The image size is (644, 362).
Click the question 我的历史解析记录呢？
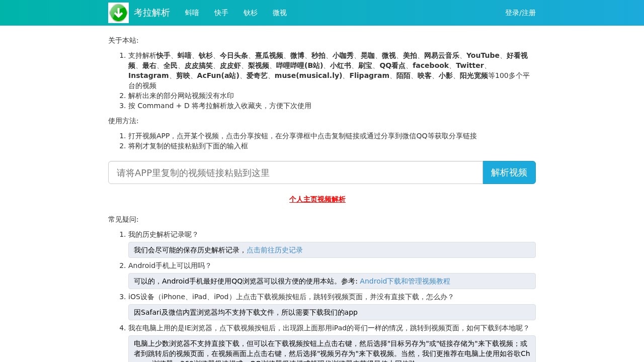pos(163,234)
